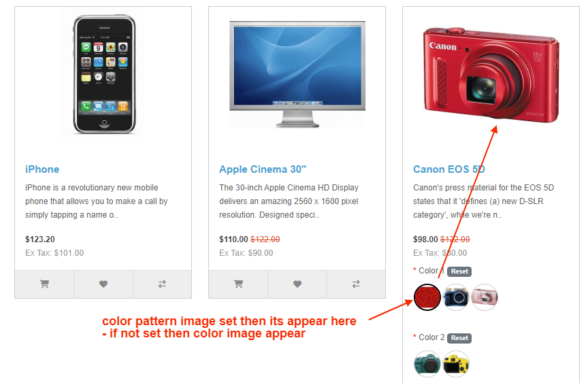Open the Apple Cinema 30" title link
This screenshot has width=588, height=383.
coord(263,169)
